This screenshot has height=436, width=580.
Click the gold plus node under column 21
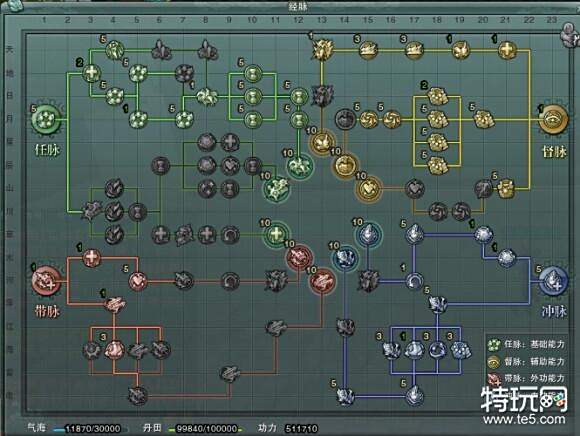pyautogui.click(x=507, y=50)
